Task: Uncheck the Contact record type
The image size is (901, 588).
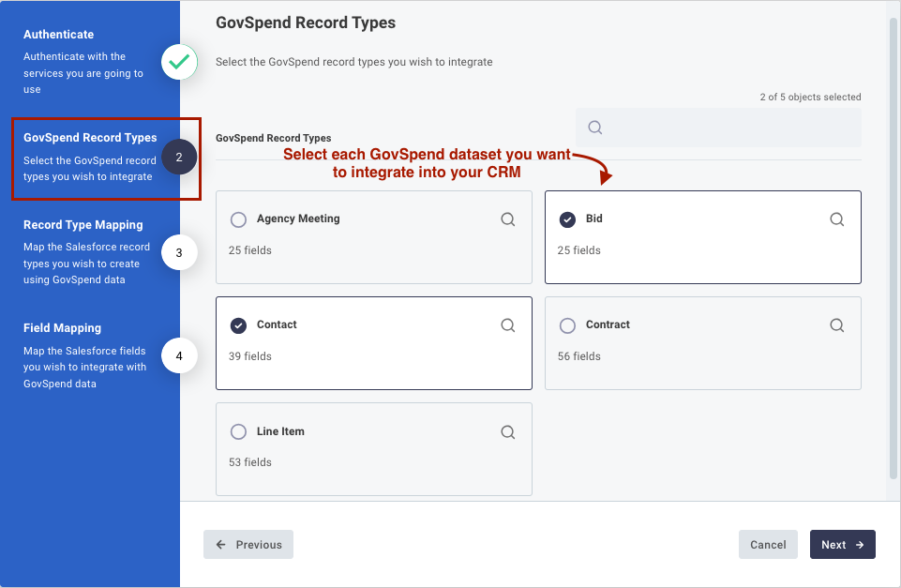Action: coord(238,326)
